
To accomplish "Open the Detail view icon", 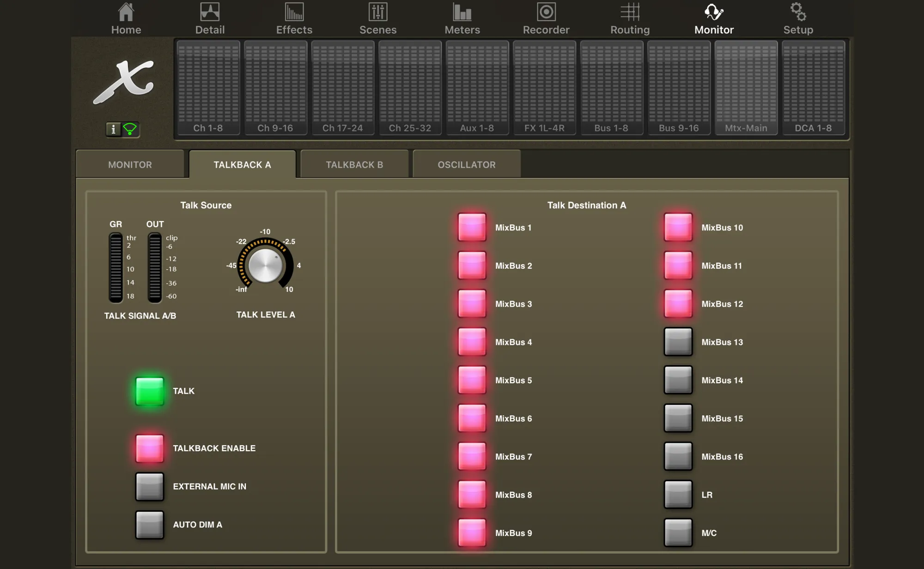I will [x=210, y=12].
